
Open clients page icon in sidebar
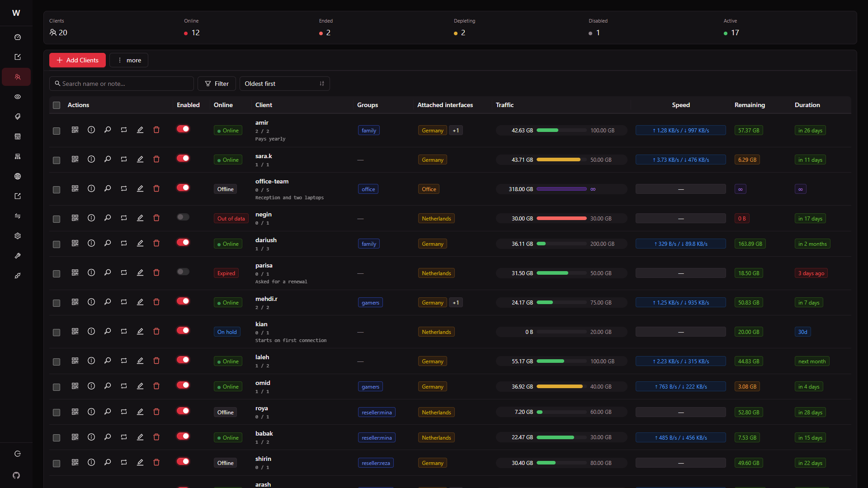point(17,77)
